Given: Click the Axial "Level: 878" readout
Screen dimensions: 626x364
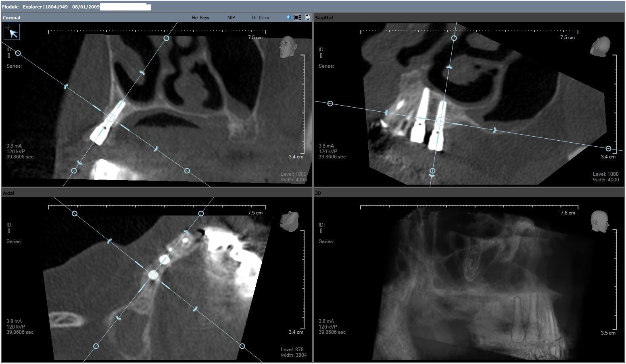Looking at the screenshot, I should [x=292, y=349].
